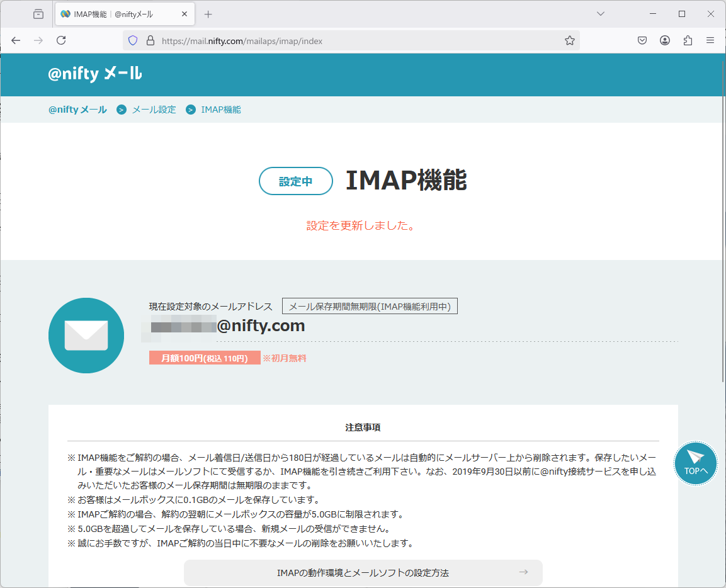Expand the list all tabs dropdown
The width and height of the screenshot is (726, 588).
coord(601,14)
